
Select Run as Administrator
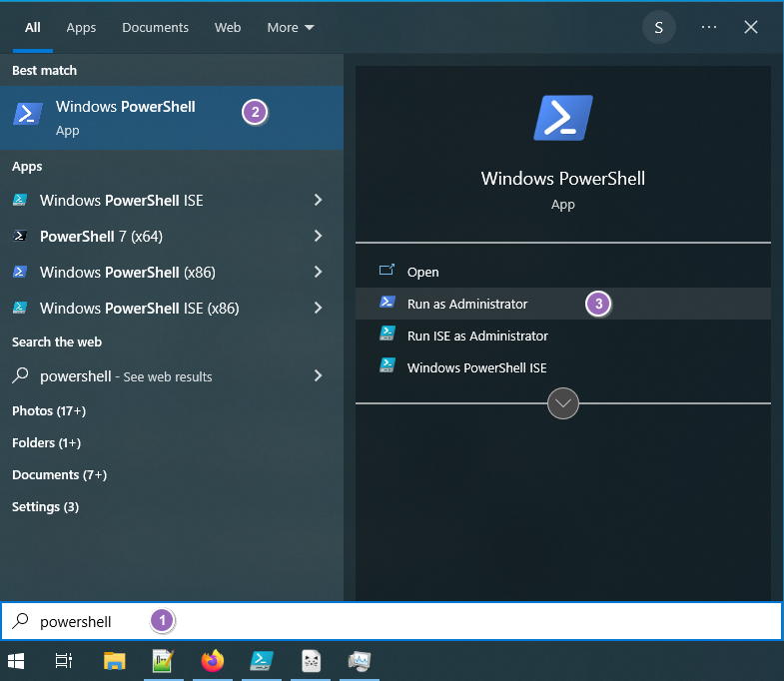(466, 304)
